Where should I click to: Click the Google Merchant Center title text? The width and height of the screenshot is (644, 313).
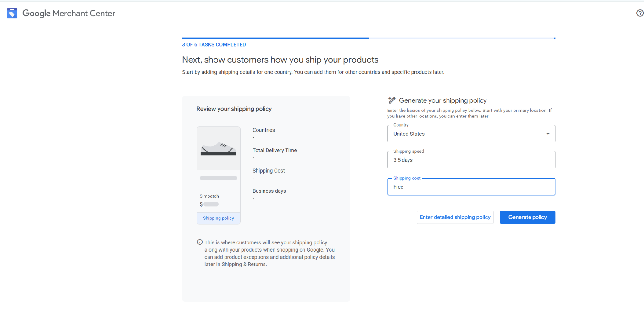coord(69,13)
